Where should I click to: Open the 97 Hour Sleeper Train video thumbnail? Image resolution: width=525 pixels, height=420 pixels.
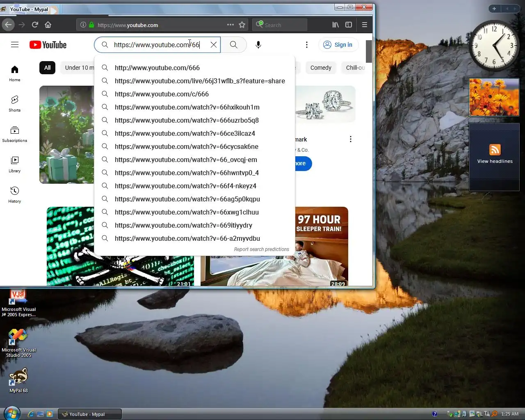(x=321, y=246)
